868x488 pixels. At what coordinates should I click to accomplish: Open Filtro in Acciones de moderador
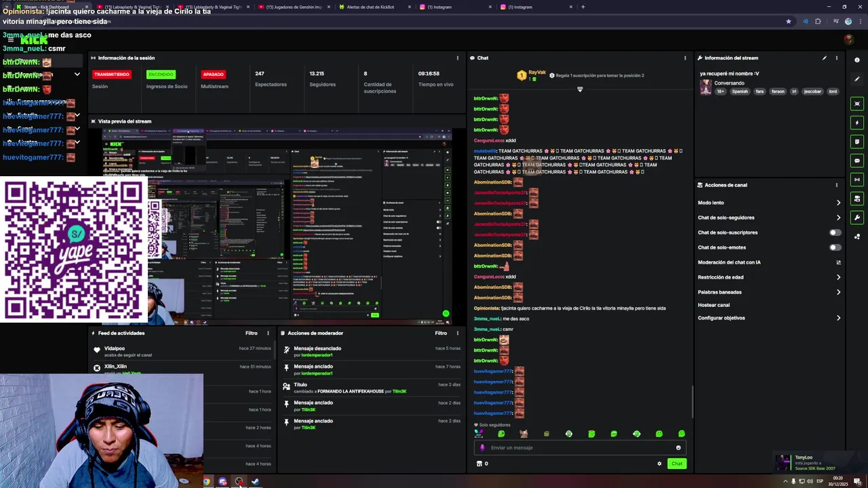click(441, 333)
